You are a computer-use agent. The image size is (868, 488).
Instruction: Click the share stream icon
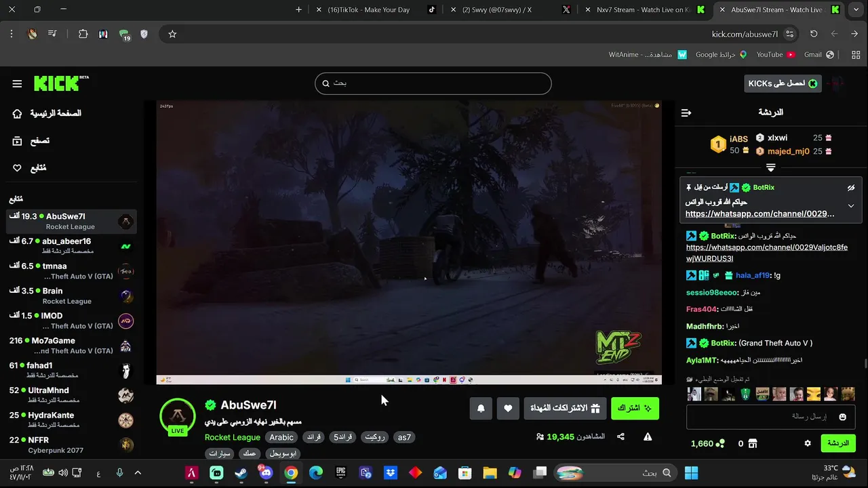click(620, 437)
